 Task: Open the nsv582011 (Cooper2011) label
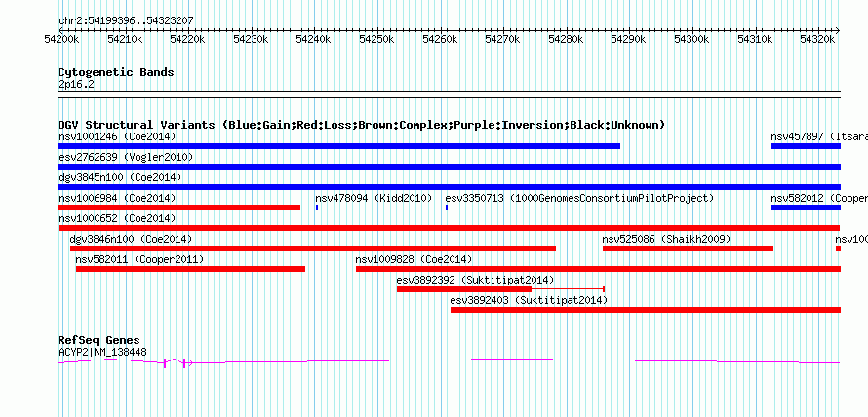point(140,259)
